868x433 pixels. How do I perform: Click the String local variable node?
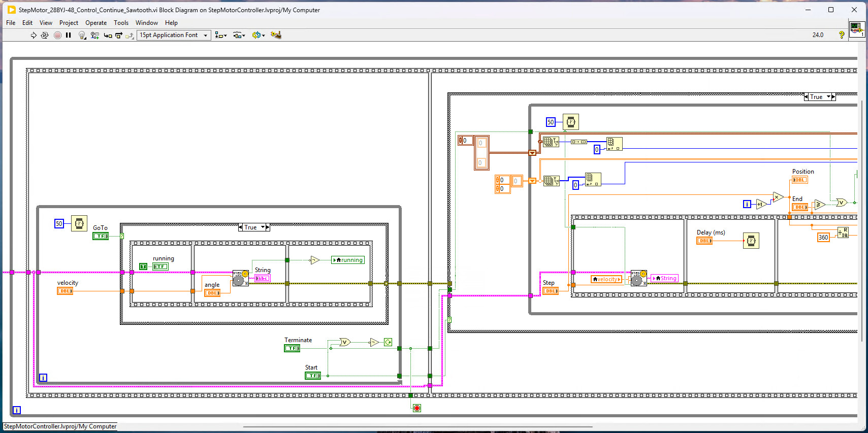(x=664, y=278)
